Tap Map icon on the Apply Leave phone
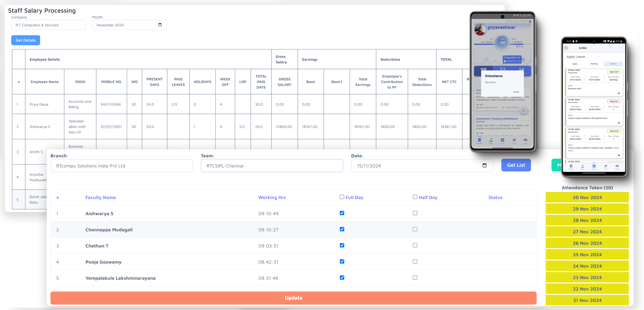644x310 pixels. [582, 167]
